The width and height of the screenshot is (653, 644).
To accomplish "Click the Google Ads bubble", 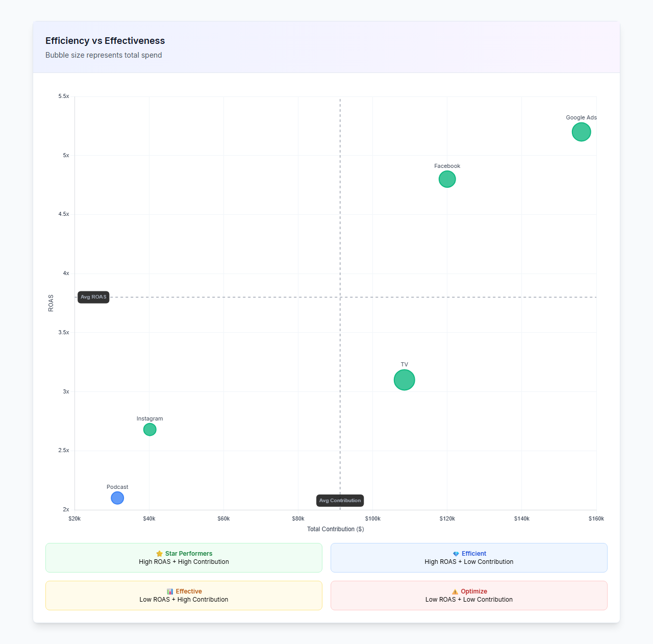I will tap(581, 132).
